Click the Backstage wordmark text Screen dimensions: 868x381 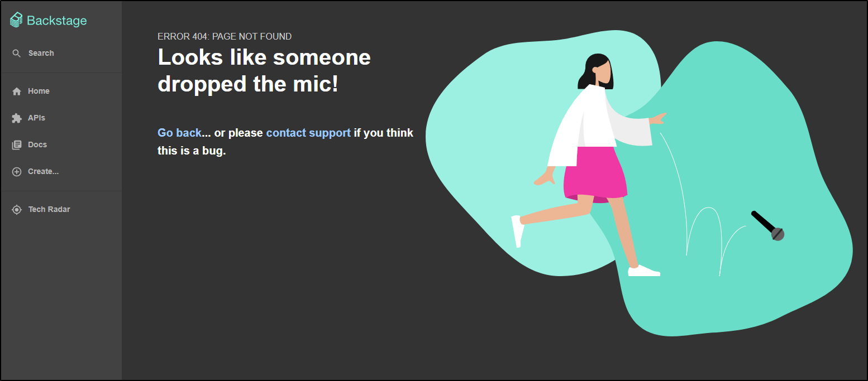(57, 21)
